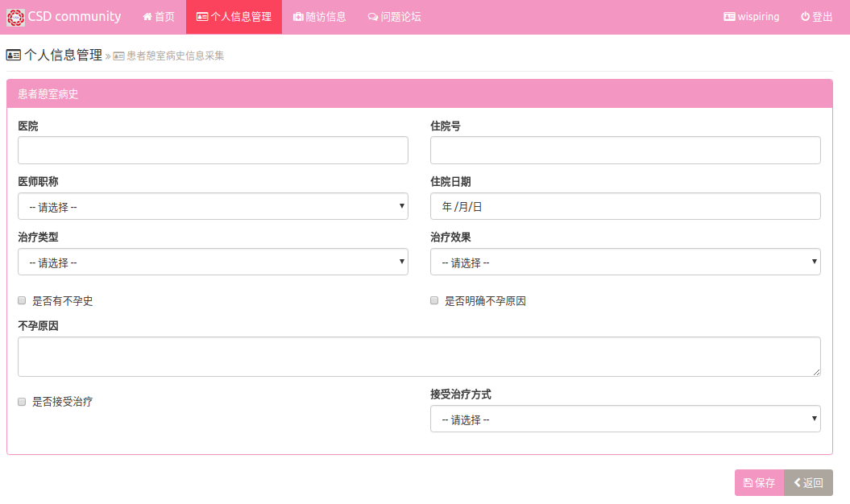Viewport: 850px width, 504px height.
Task: Open the 接受治疗方式 dropdown
Action: point(625,419)
